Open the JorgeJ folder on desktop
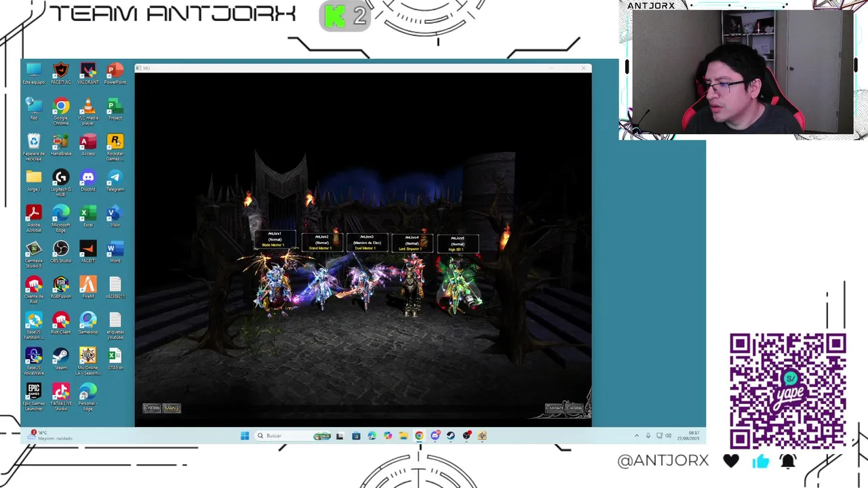The height and width of the screenshot is (488, 868). (x=34, y=181)
